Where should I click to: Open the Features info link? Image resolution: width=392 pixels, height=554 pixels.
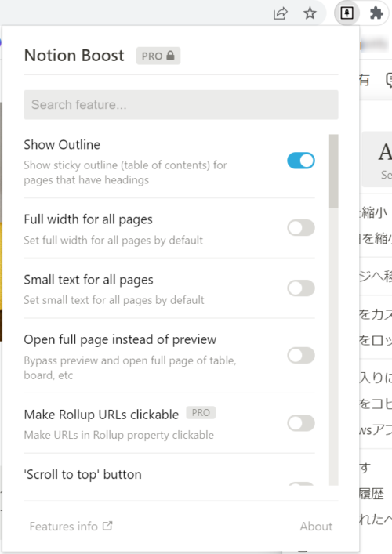coord(71,527)
